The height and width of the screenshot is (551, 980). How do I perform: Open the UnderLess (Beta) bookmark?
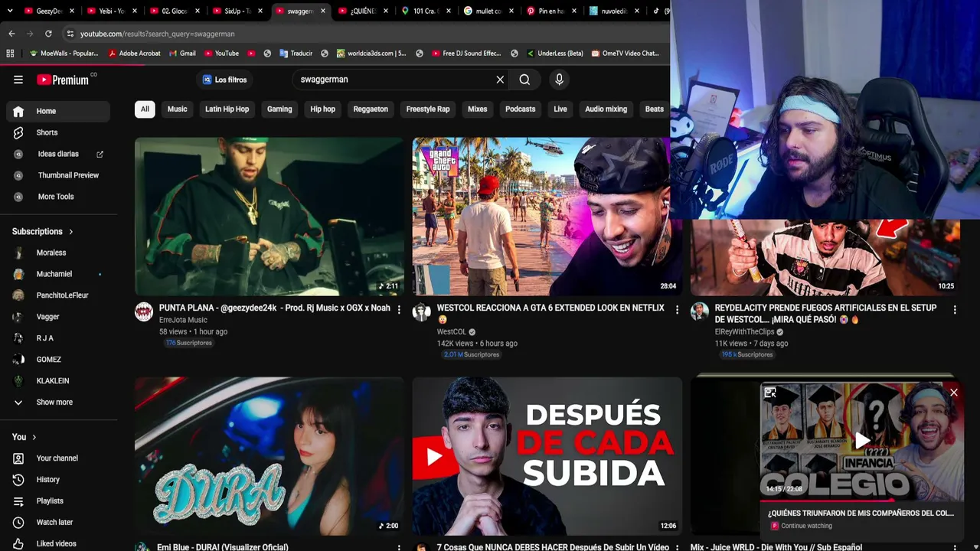[554, 54]
